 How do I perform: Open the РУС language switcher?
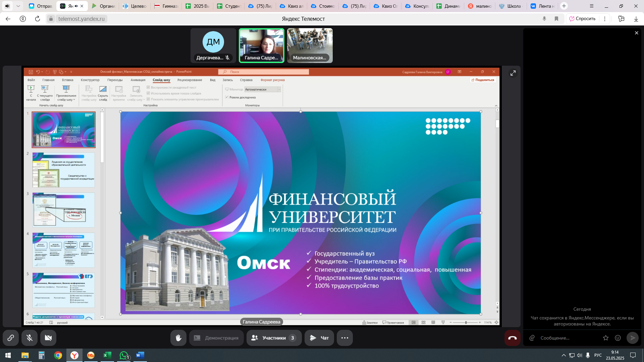(x=598, y=355)
